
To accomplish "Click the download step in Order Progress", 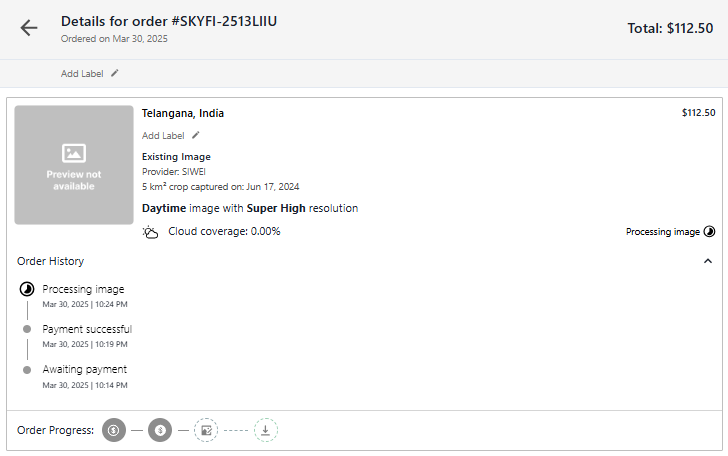I will 265,430.
